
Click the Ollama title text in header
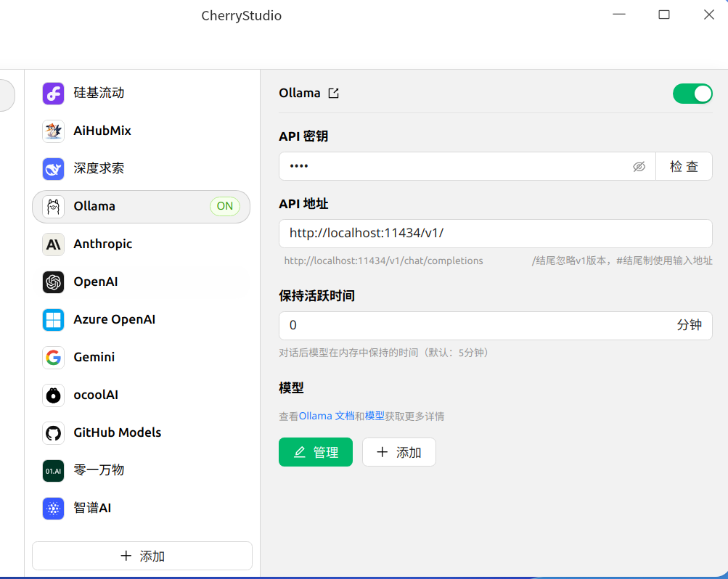click(300, 94)
